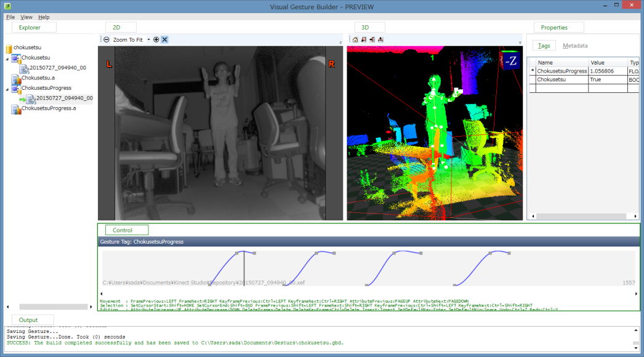Select the ChokusetsuProgress.a analysis project
The width and height of the screenshot is (644, 357).
pyautogui.click(x=49, y=108)
